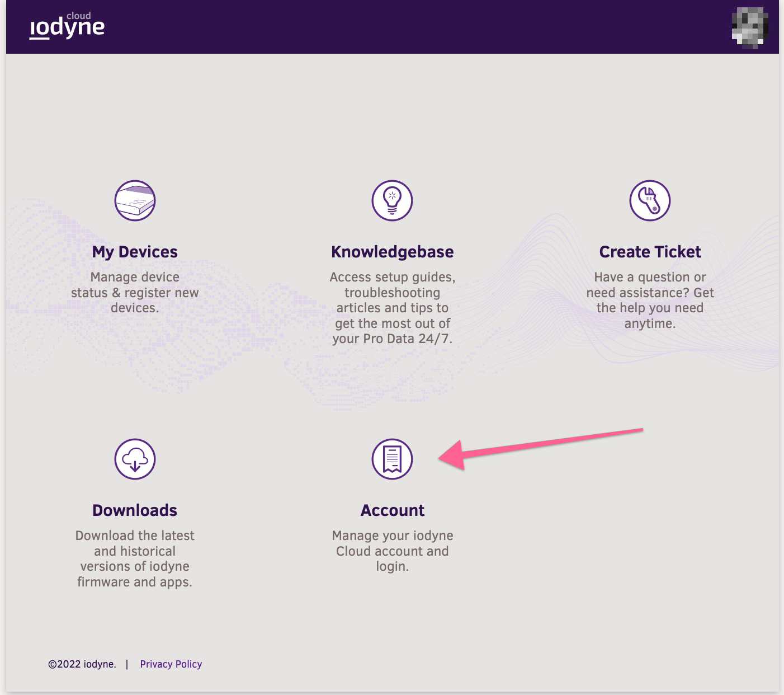
Task: Click the Knowledgebase lightbulb icon
Action: point(393,200)
